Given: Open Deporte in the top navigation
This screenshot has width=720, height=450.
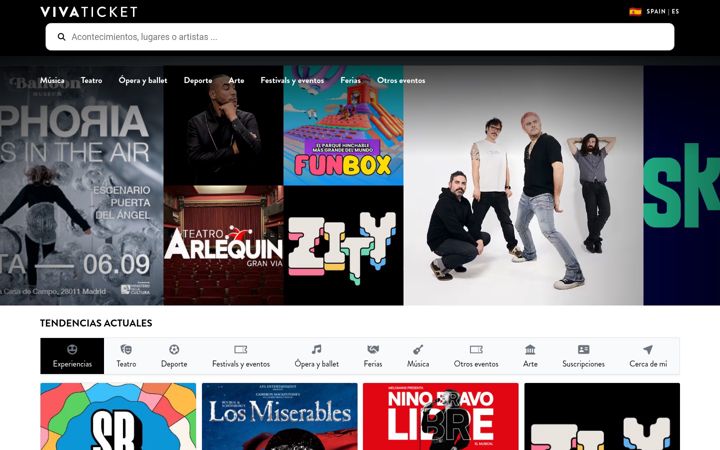Looking at the screenshot, I should tap(198, 80).
